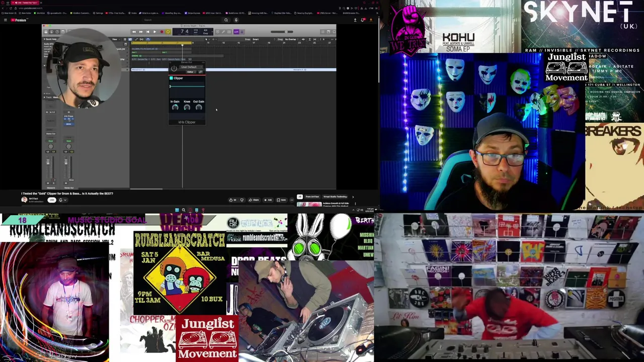Open the Windows taskbar search icon
Viewport: 644px width, 362px height.
(184, 210)
